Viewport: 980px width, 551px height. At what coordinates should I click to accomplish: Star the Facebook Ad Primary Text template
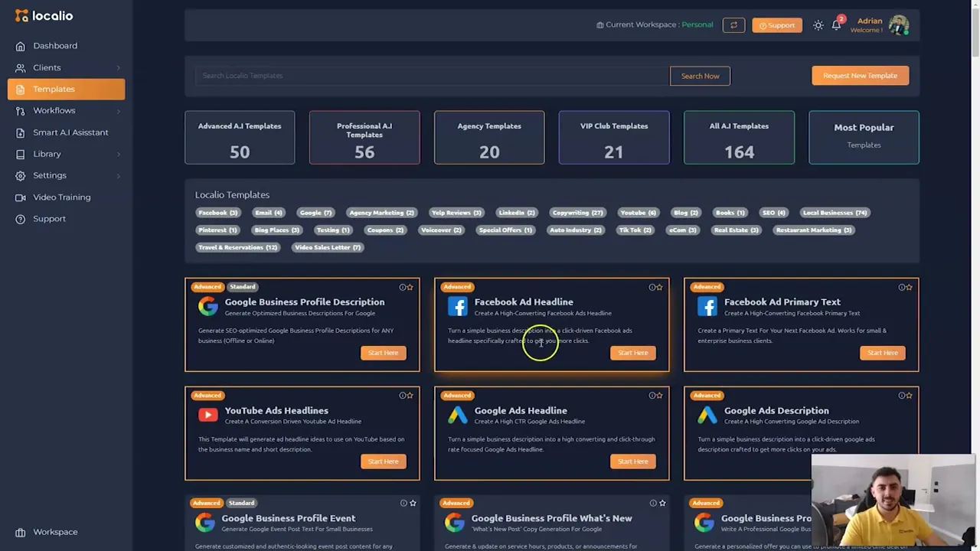point(910,287)
